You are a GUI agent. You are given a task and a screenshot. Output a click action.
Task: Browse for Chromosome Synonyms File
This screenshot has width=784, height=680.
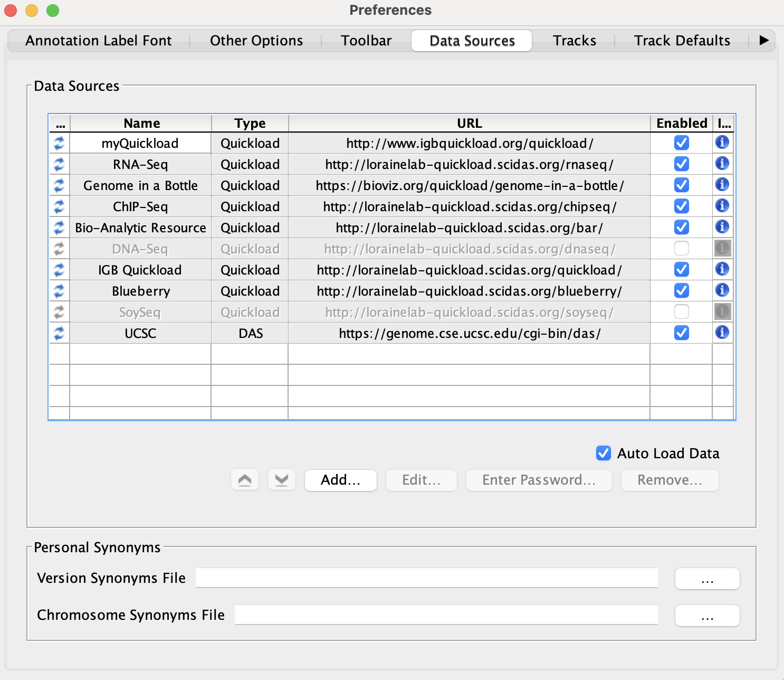tap(707, 616)
